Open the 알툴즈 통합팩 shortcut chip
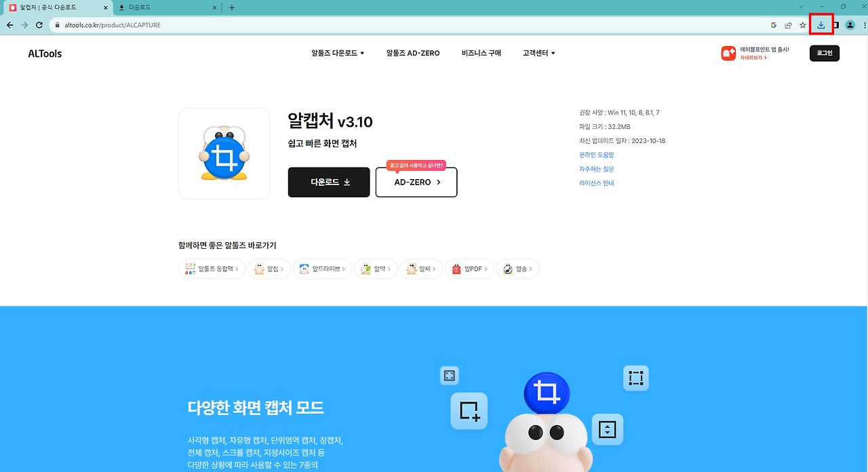The width and height of the screenshot is (868, 472). 212,269
